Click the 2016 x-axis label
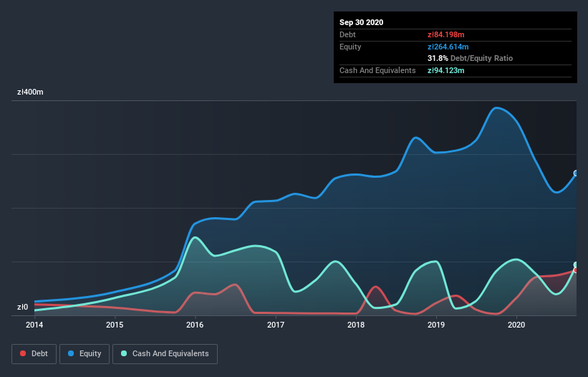Screen dimensions: 588x377 click(x=195, y=325)
